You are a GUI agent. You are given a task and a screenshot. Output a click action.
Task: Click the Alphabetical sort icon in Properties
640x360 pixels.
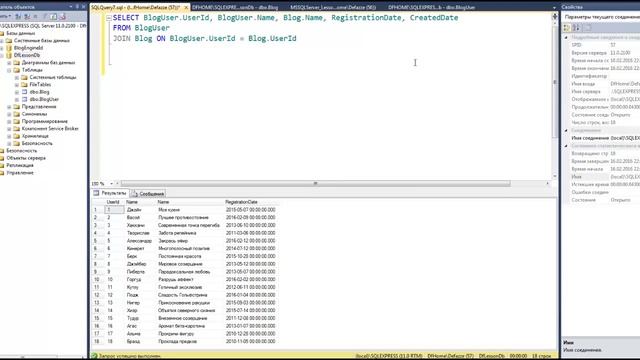(576, 28)
